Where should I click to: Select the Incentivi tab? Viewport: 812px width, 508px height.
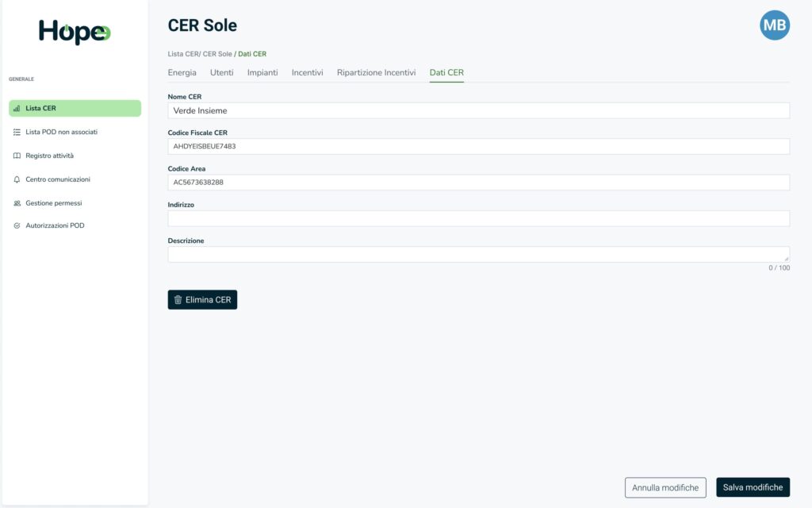(x=307, y=72)
